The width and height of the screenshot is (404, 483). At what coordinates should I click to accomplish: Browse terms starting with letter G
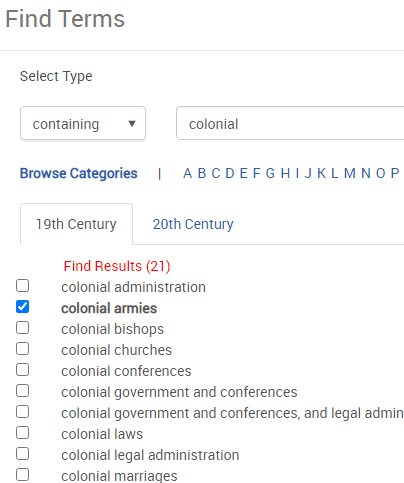pos(270,173)
